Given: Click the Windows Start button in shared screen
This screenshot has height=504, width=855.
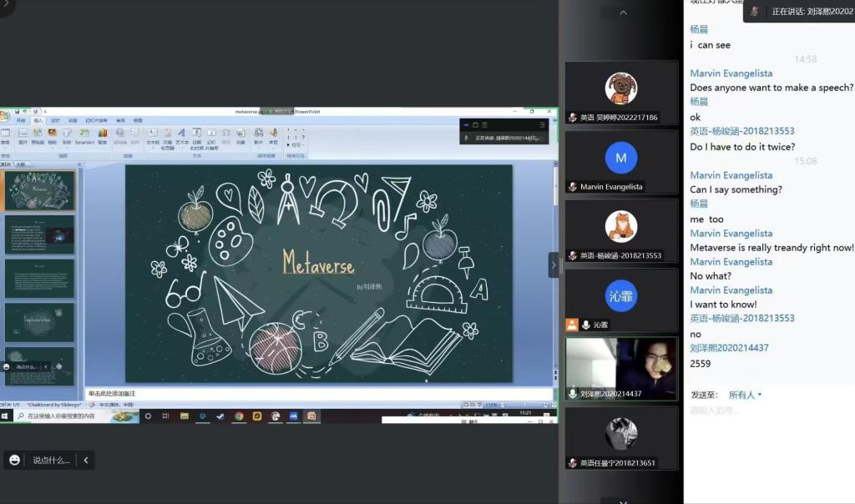Looking at the screenshot, I should coord(5,416).
